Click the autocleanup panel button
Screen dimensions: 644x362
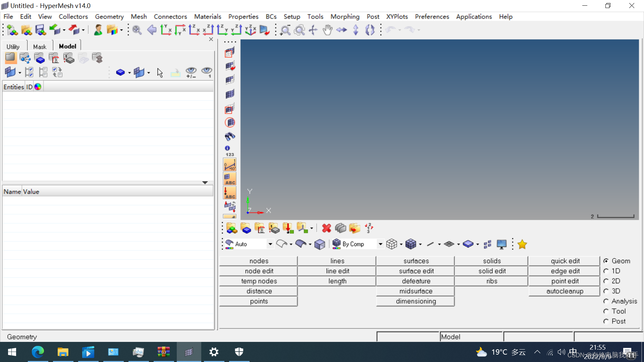click(565, 291)
